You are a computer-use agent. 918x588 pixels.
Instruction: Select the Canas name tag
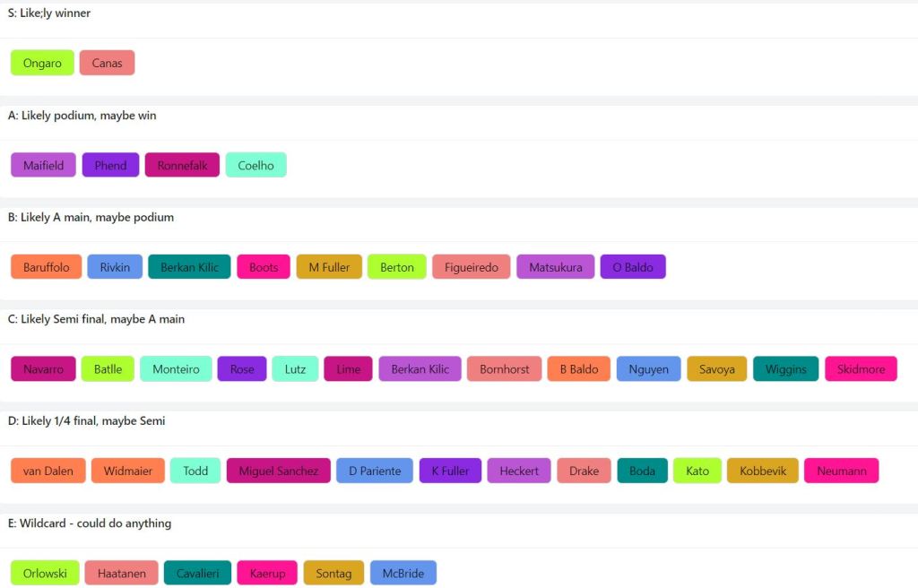pyautogui.click(x=107, y=64)
